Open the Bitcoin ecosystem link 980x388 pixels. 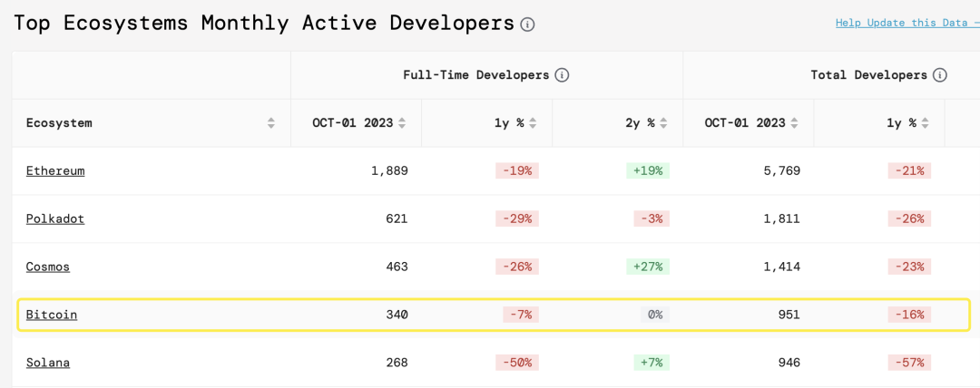point(52,315)
